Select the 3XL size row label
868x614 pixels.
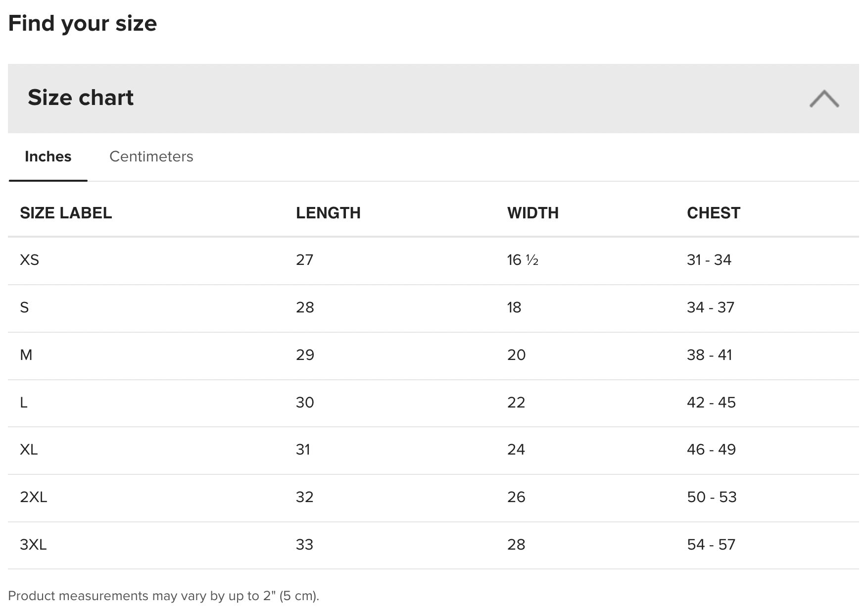coord(33,545)
